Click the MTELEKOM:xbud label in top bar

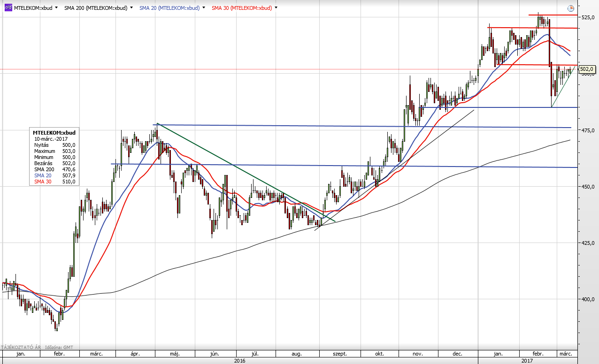pyautogui.click(x=33, y=8)
